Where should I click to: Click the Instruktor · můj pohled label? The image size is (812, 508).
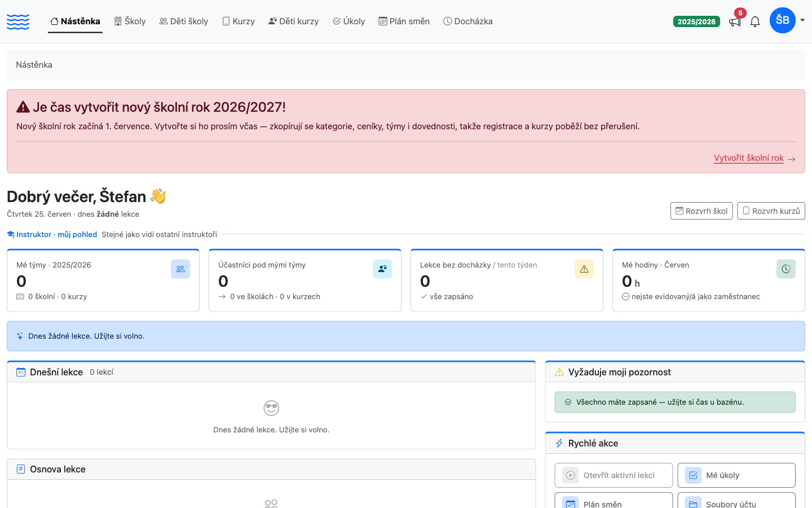(52, 234)
